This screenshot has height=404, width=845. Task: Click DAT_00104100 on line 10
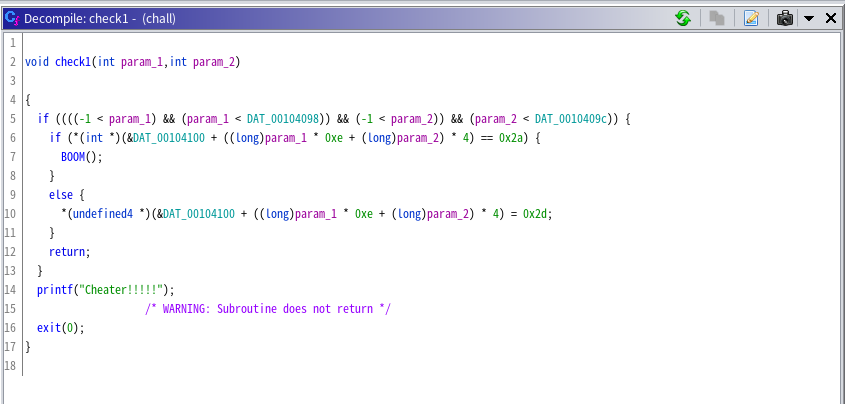[199, 214]
